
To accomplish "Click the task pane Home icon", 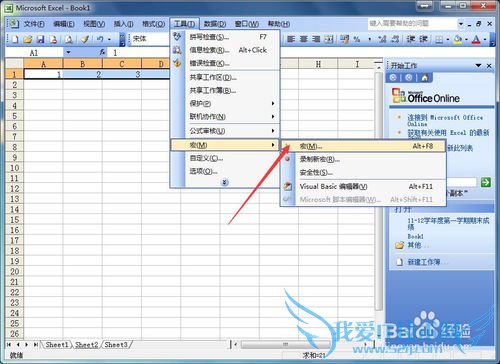I will click(425, 78).
